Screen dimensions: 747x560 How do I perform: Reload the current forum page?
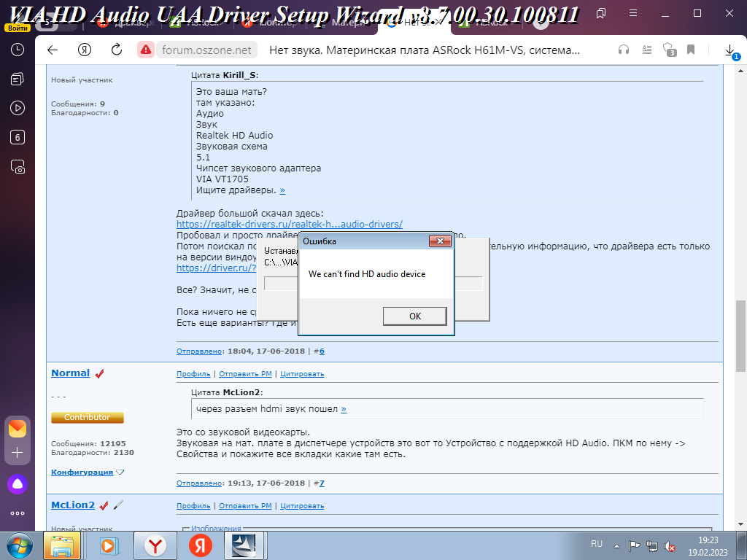(117, 50)
